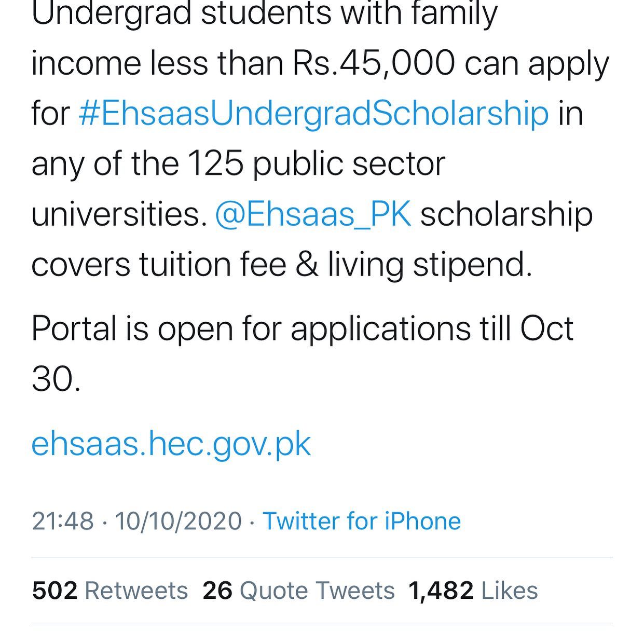Viewport: 644px width, 644px height.
Task: Tap the word 'Retweets' label
Action: click(136, 591)
